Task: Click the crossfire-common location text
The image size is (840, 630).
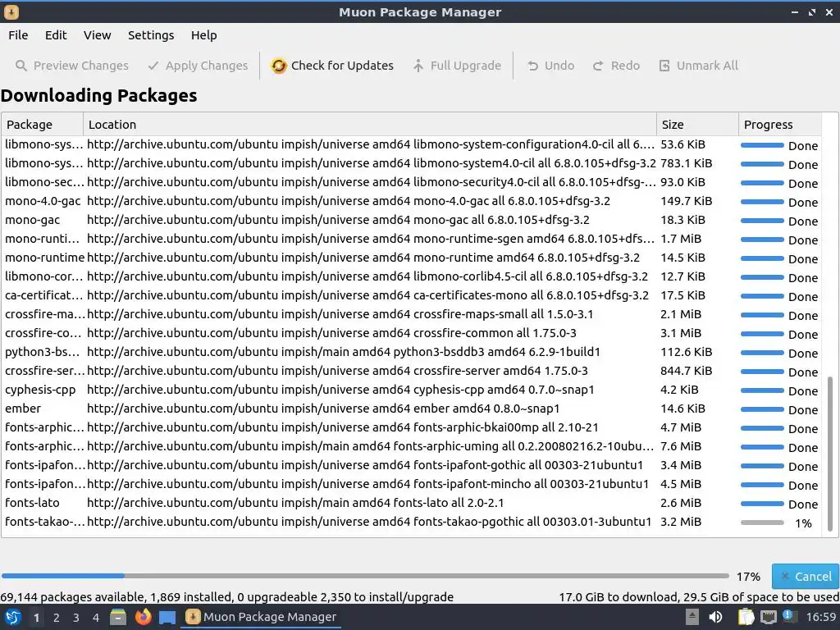Action: (331, 333)
